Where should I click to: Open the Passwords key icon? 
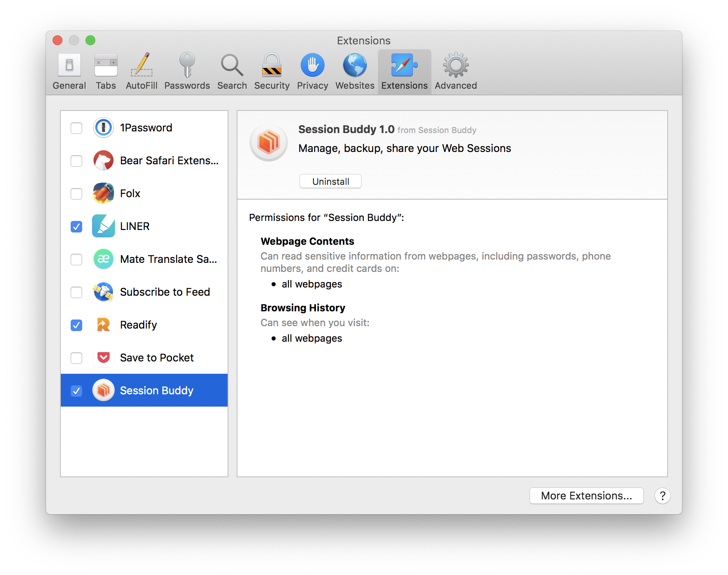pos(187,64)
